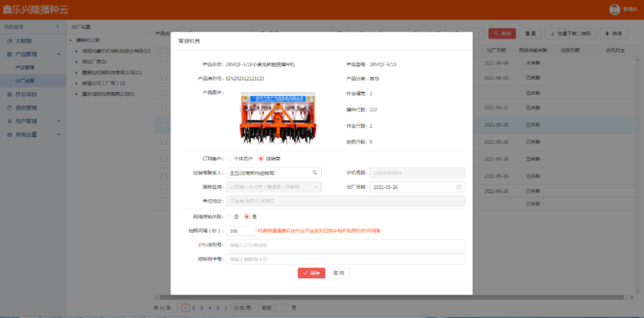The height and width of the screenshot is (318, 644).
Task: Open the calendar icon for 出厂日期
Action: coord(459,187)
